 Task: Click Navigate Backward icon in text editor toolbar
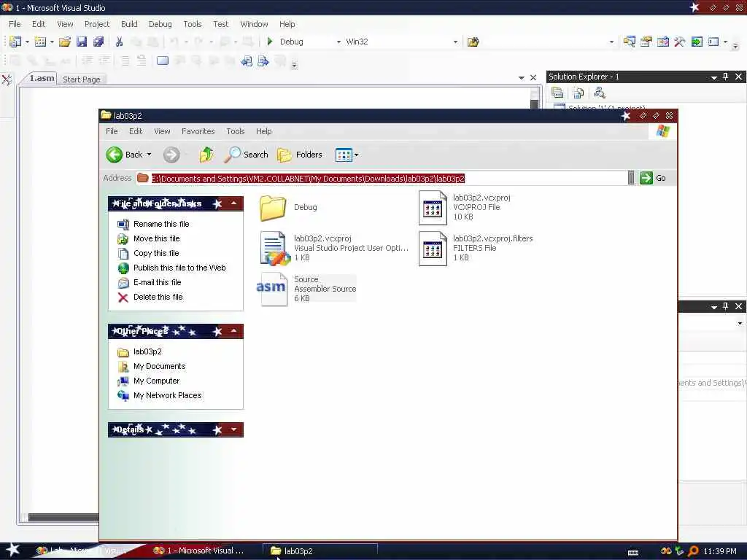point(247,61)
